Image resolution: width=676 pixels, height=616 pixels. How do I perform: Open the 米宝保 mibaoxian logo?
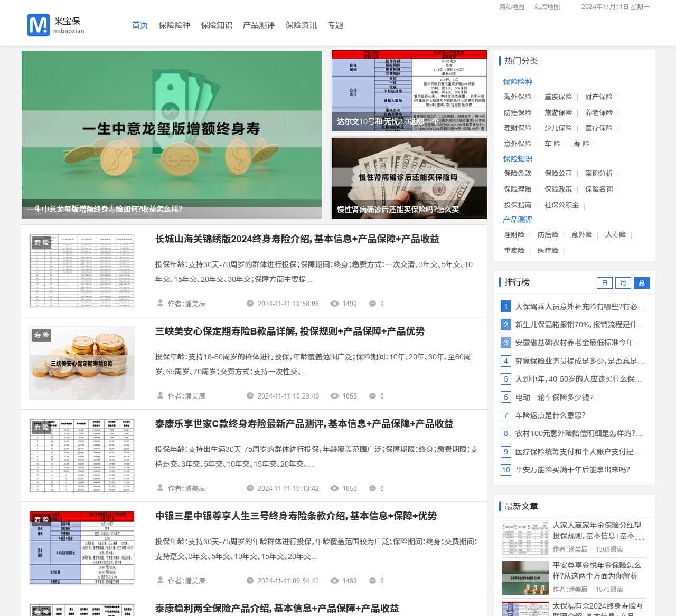(x=56, y=25)
